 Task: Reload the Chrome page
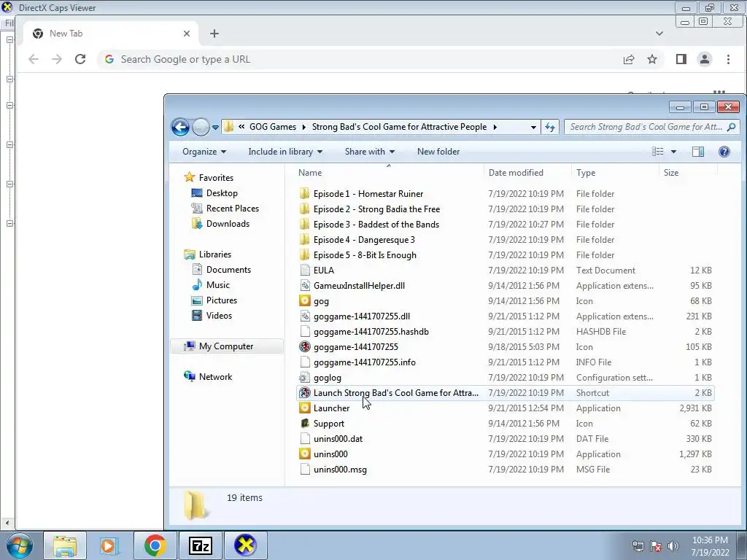[x=80, y=59]
